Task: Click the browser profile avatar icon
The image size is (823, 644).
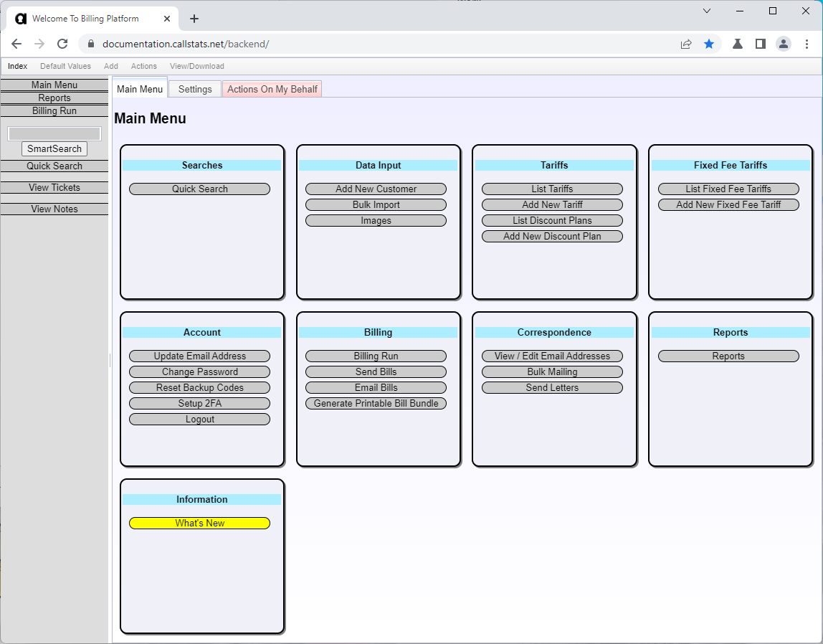Action: [x=784, y=44]
